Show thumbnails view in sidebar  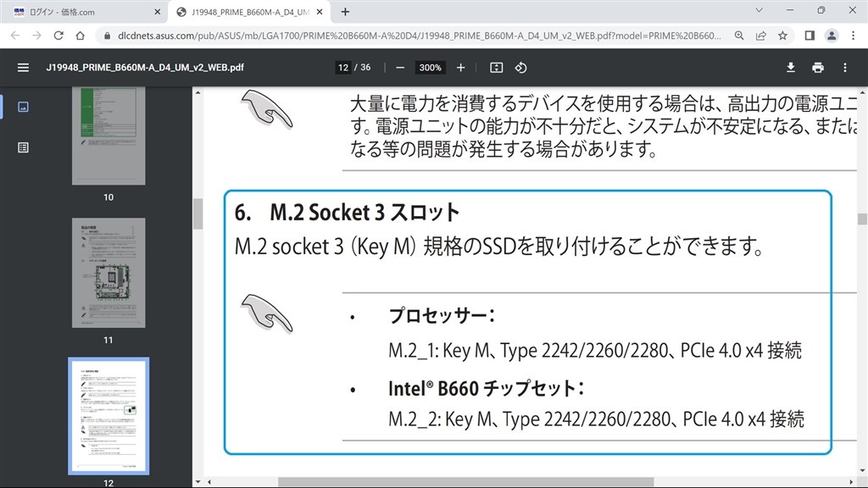click(23, 107)
